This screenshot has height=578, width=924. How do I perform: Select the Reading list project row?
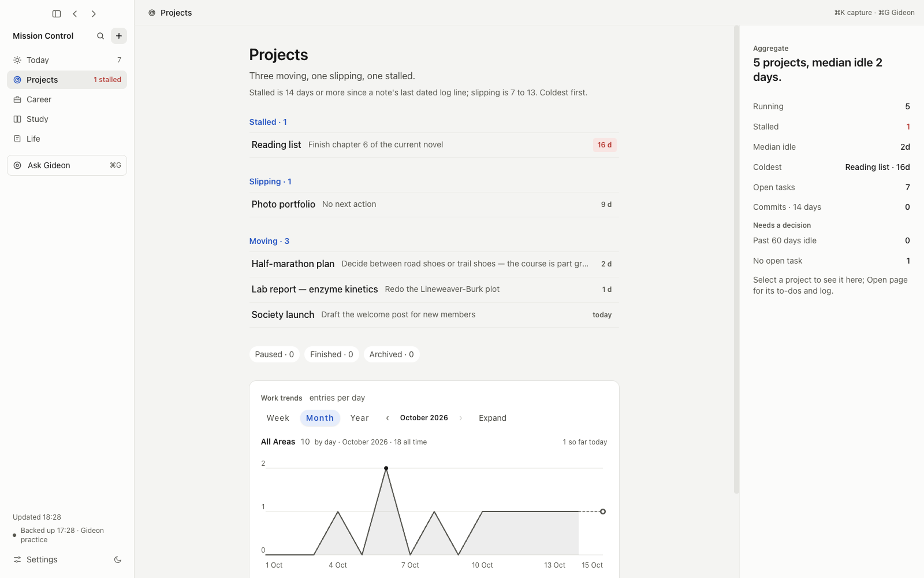pos(434,145)
